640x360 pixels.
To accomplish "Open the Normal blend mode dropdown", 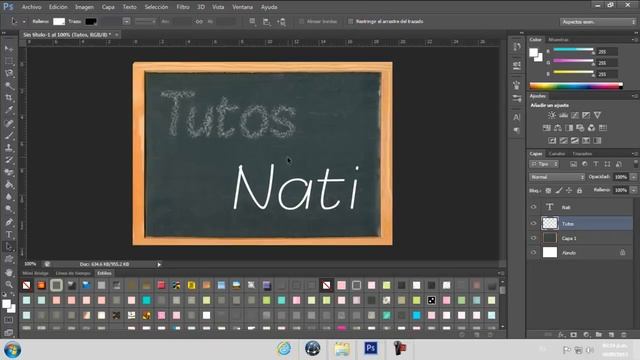I will 557,177.
